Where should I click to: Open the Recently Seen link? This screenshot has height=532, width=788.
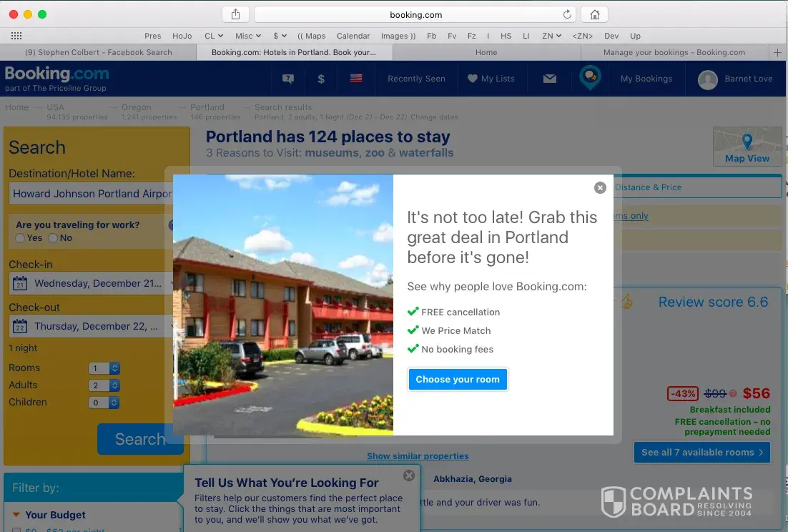point(416,79)
